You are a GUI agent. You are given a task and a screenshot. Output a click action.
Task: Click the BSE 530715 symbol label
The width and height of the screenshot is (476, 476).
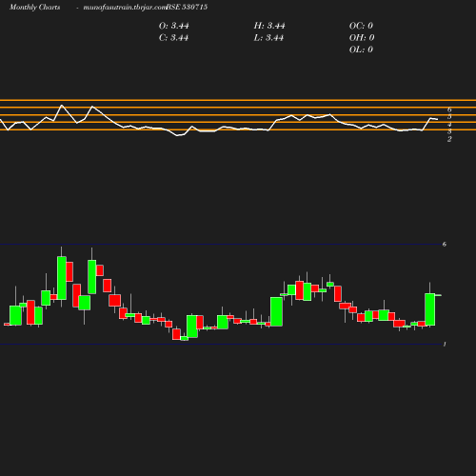187,7
